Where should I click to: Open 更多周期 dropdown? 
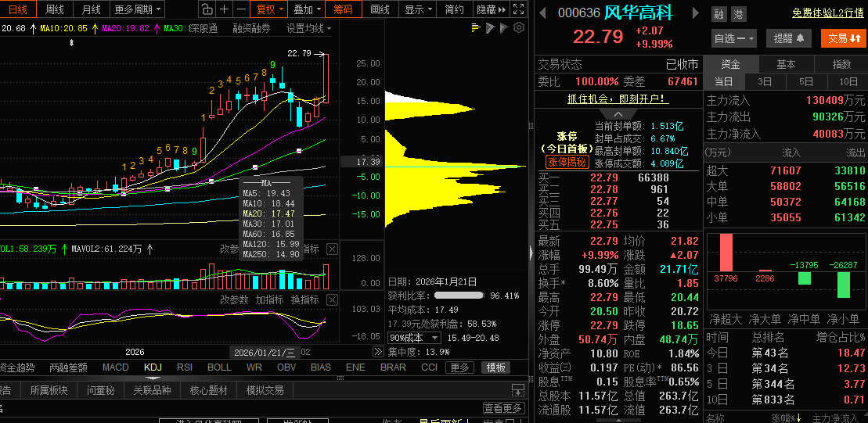pos(137,9)
